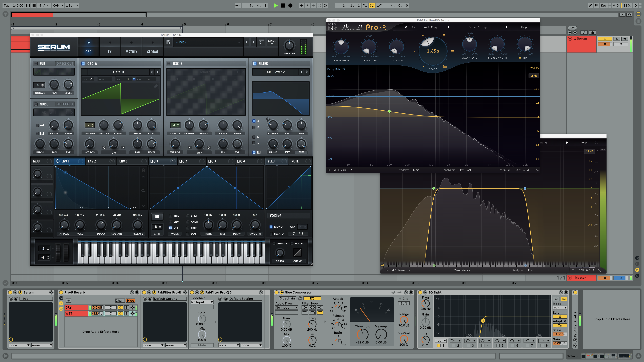The width and height of the screenshot is (644, 362).
Task: Click the ENV 1 lock icon
Action: click(x=143, y=170)
